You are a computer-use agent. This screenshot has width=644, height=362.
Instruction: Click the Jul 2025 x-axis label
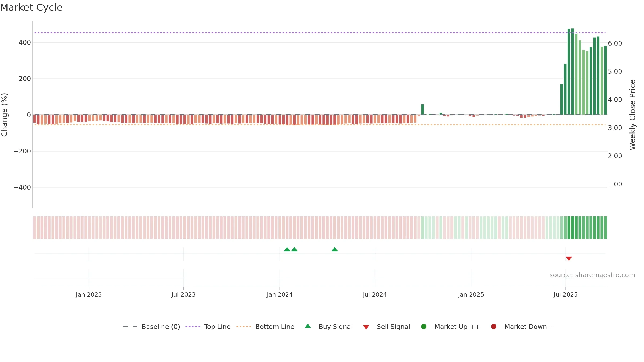(566, 295)
